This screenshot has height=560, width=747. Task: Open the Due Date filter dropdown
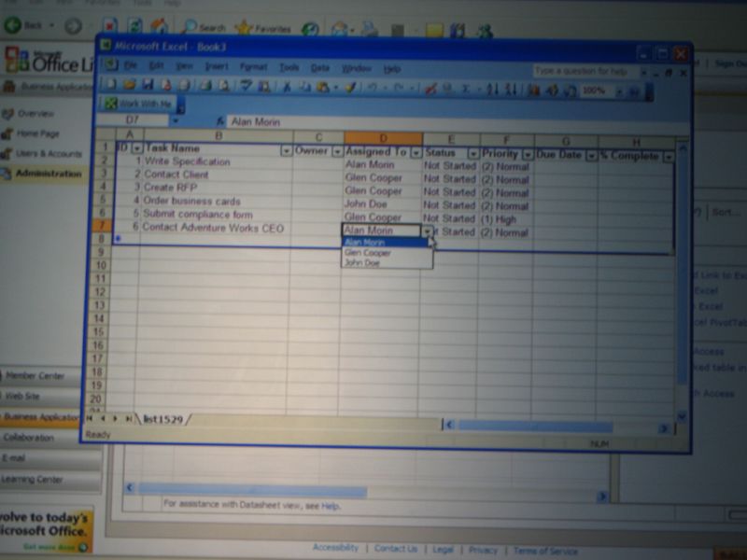[x=590, y=156]
